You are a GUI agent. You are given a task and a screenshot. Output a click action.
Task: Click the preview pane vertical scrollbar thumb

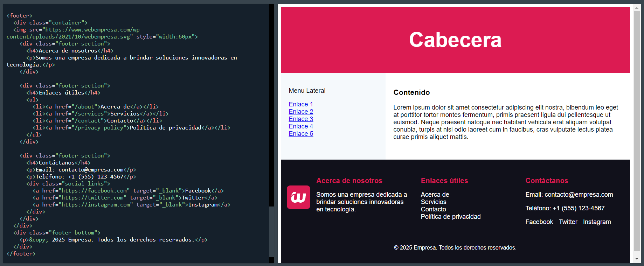pyautogui.click(x=637, y=131)
